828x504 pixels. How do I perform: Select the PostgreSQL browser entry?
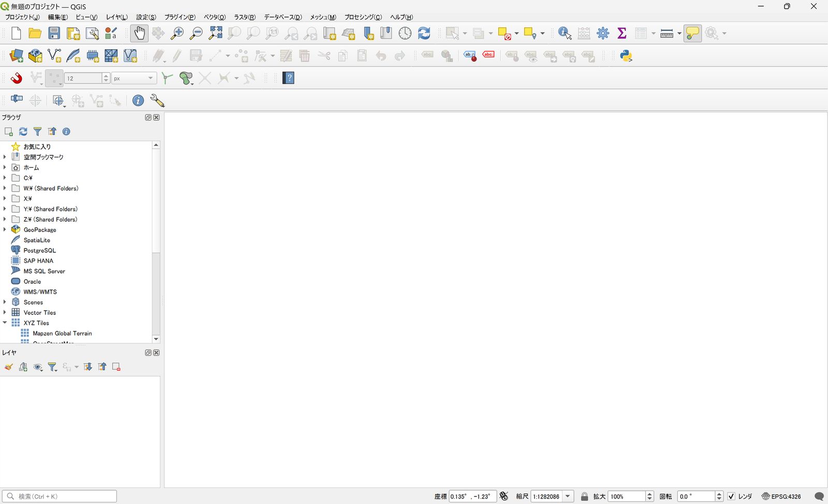pyautogui.click(x=39, y=250)
